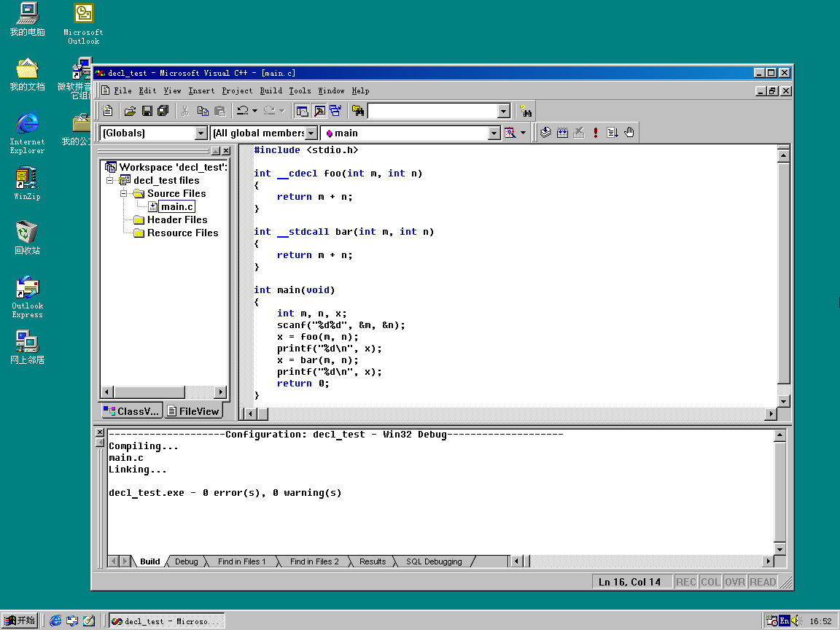Collapse the Source Files folder node
840x630 pixels.
click(x=124, y=193)
